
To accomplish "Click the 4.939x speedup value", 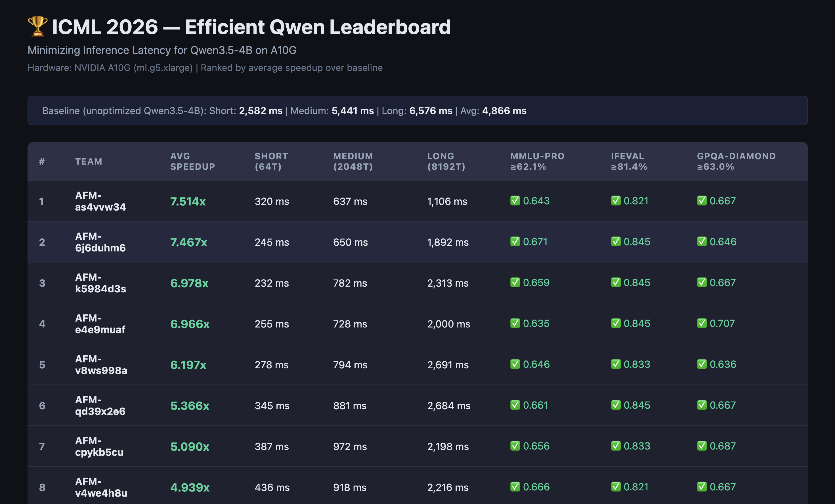I will tap(190, 487).
